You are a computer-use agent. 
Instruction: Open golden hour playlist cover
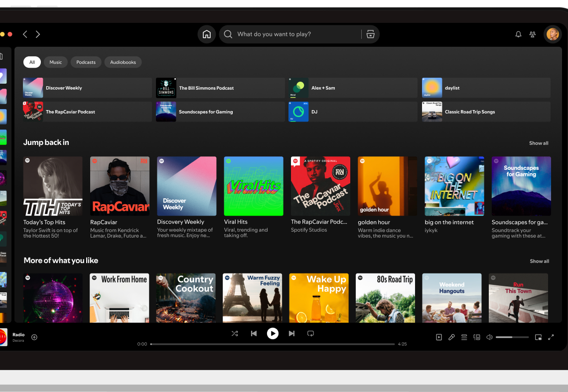388,186
